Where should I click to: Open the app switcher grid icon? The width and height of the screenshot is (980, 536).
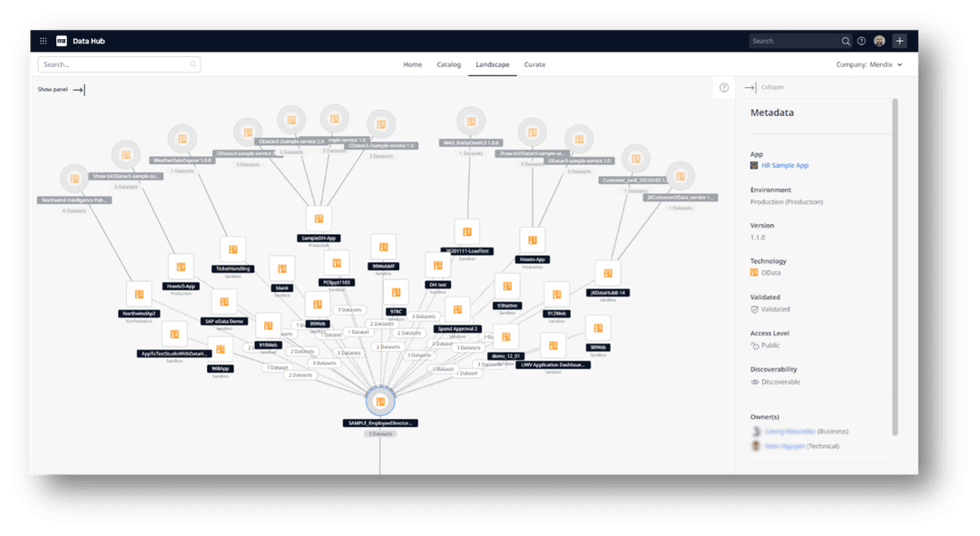pyautogui.click(x=44, y=41)
